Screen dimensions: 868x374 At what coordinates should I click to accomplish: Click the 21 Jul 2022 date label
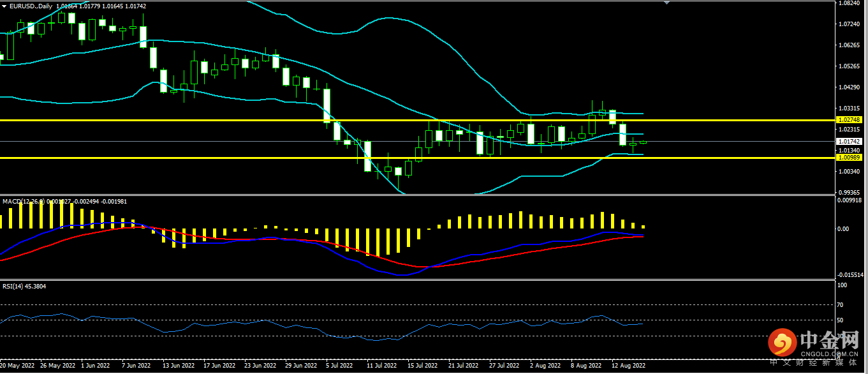click(464, 366)
